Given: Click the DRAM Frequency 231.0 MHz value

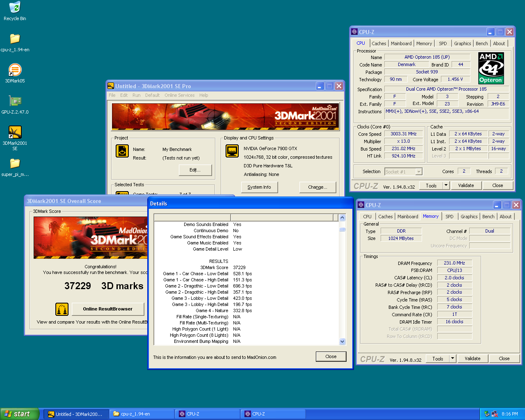Looking at the screenshot, I should pyautogui.click(x=454, y=263).
